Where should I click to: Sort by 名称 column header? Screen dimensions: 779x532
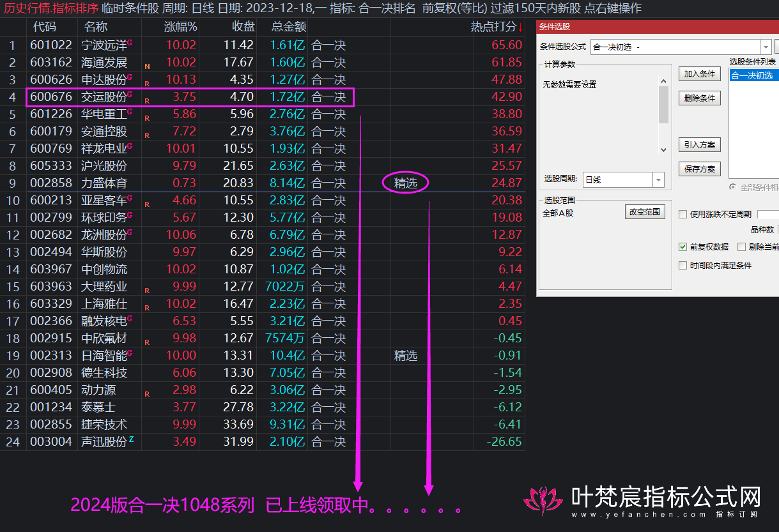pyautogui.click(x=96, y=27)
